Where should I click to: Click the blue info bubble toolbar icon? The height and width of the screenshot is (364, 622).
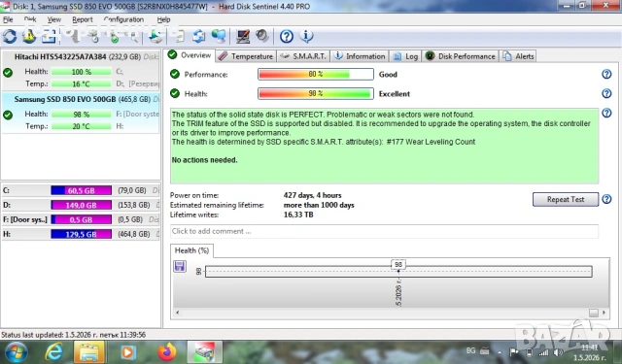(306, 37)
